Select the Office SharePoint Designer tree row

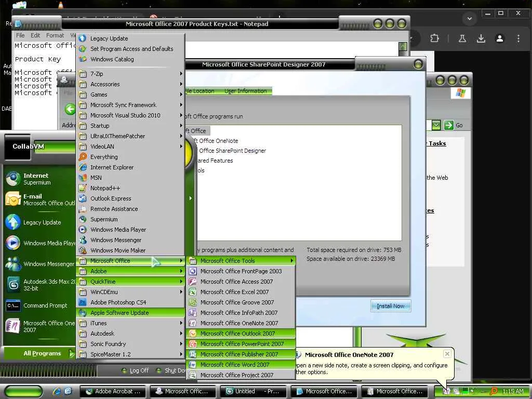click(x=232, y=151)
